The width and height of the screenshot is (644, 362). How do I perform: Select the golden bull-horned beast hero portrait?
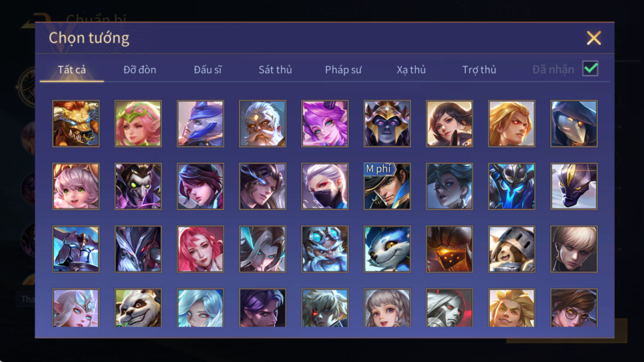point(76,123)
